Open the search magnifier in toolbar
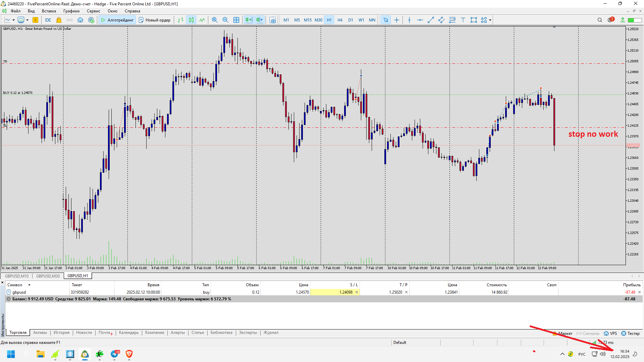The image size is (644, 362). click(x=600, y=20)
